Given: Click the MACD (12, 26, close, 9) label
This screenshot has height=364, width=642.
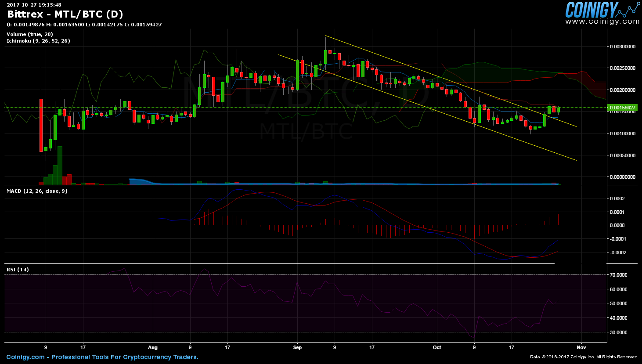Looking at the screenshot, I should coord(37,191).
